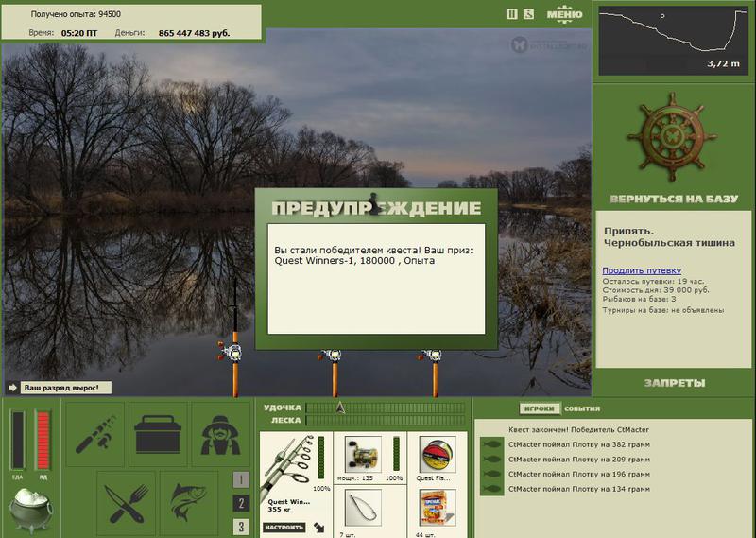756x538 pixels.
Task: Click the CtMacter поймал Плотву на 209 грамм entry
Action: coord(579,460)
